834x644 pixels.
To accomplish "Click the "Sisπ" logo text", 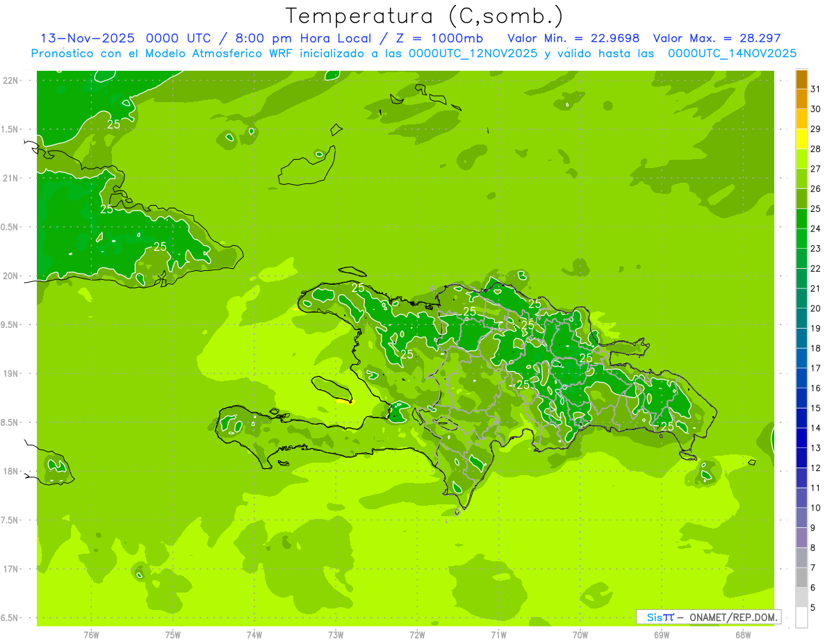I will click(x=660, y=617).
